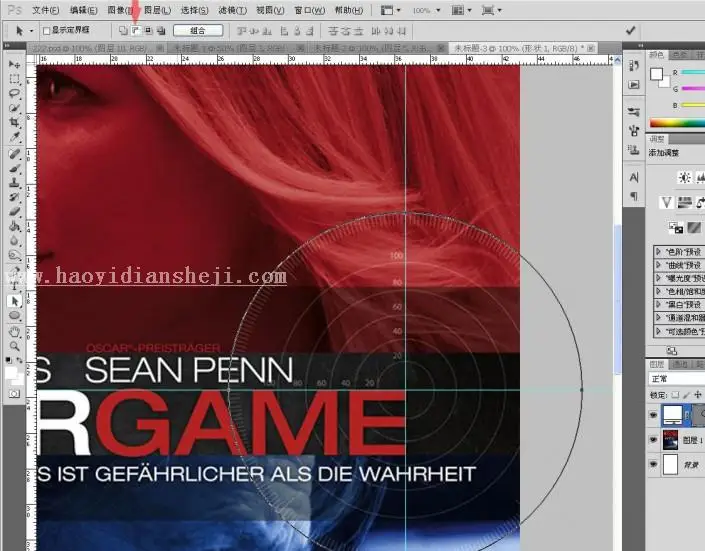Open the 帮助(H) menu
Viewport: 705px width, 551px height.
coord(348,10)
